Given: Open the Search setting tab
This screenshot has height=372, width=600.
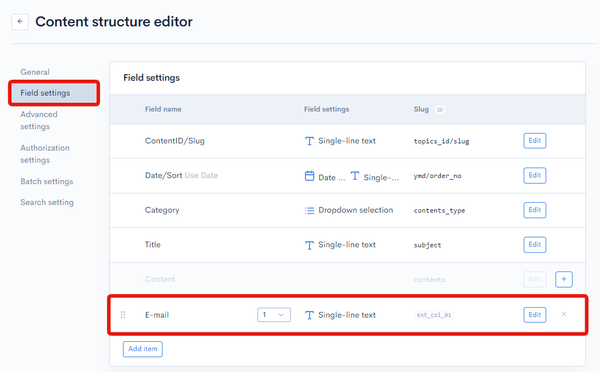Looking at the screenshot, I should coord(47,202).
